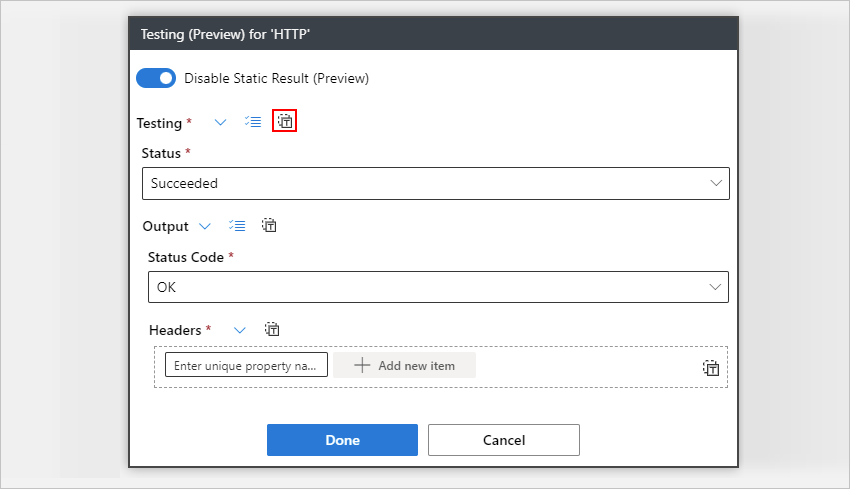Collapse the Output section chevron
This screenshot has width=850, height=489.
point(205,226)
